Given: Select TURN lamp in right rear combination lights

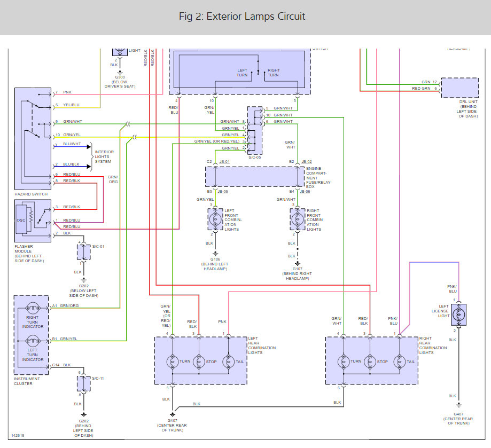Looking at the screenshot, I should point(344,361).
